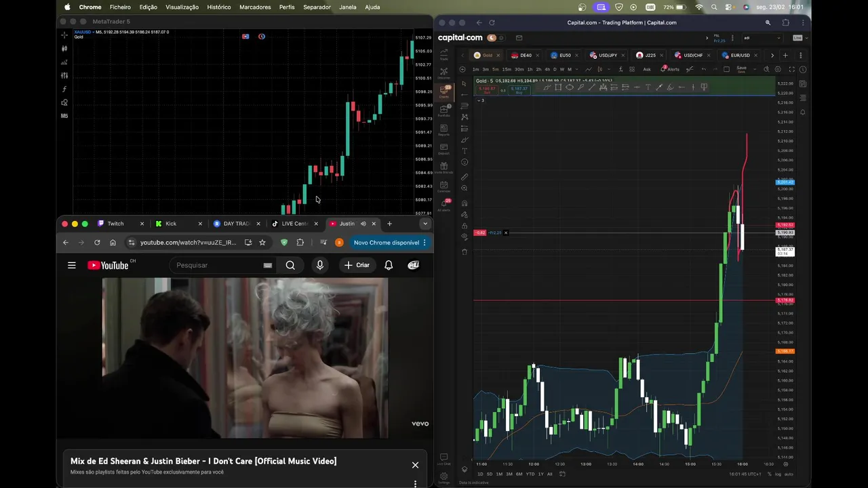Toggle hide drawings eye icon
This screenshot has width=868, height=488.
(465, 237)
